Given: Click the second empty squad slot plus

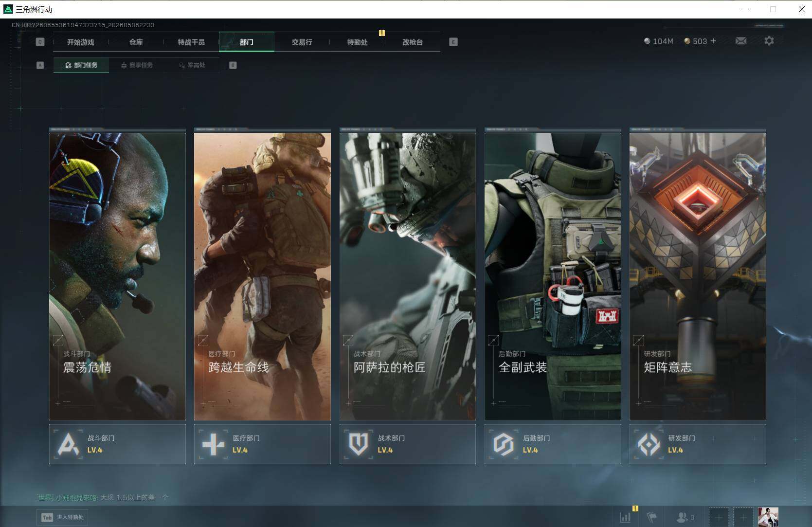Looking at the screenshot, I should tap(743, 517).
